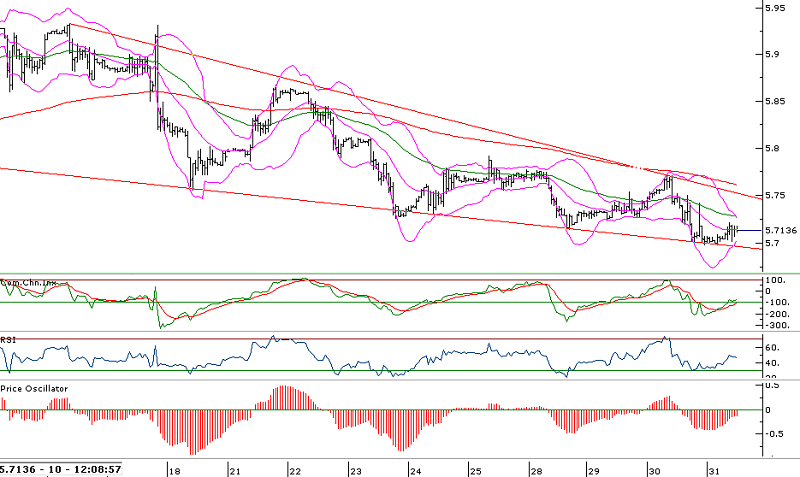Click the -200. level on CCI scale
Viewport: 800px width, 477px height.
click(x=778, y=314)
